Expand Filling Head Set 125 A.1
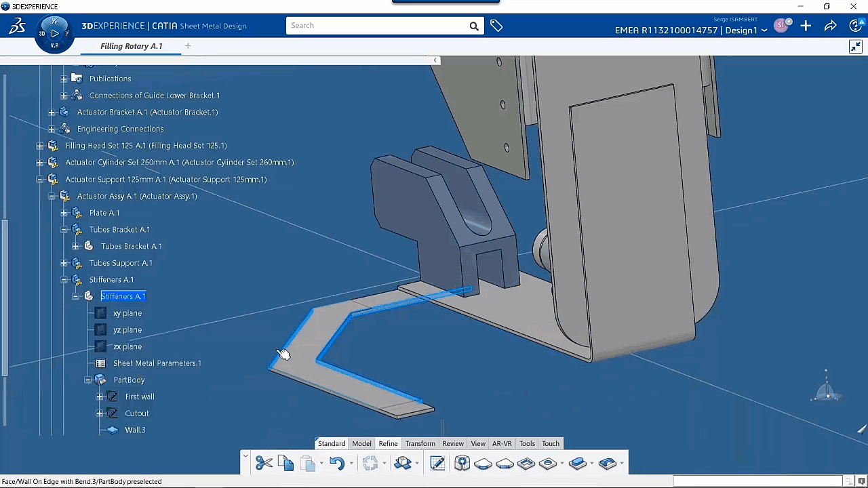Viewport: 868px width, 488px height. click(x=39, y=146)
